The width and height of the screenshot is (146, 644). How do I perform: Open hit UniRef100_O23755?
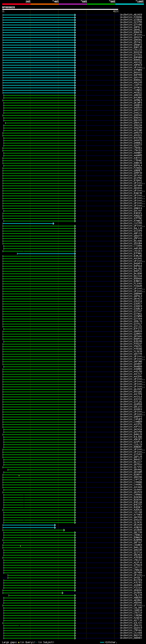tap(131, 22)
